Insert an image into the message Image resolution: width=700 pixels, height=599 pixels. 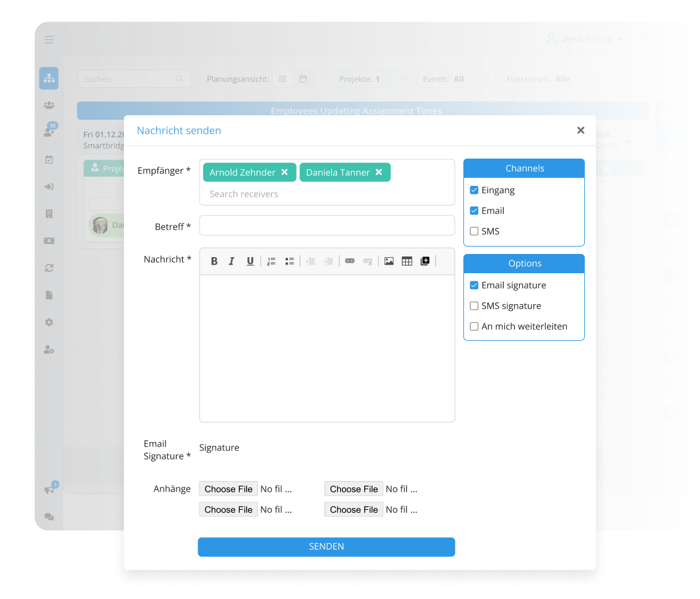click(x=389, y=261)
